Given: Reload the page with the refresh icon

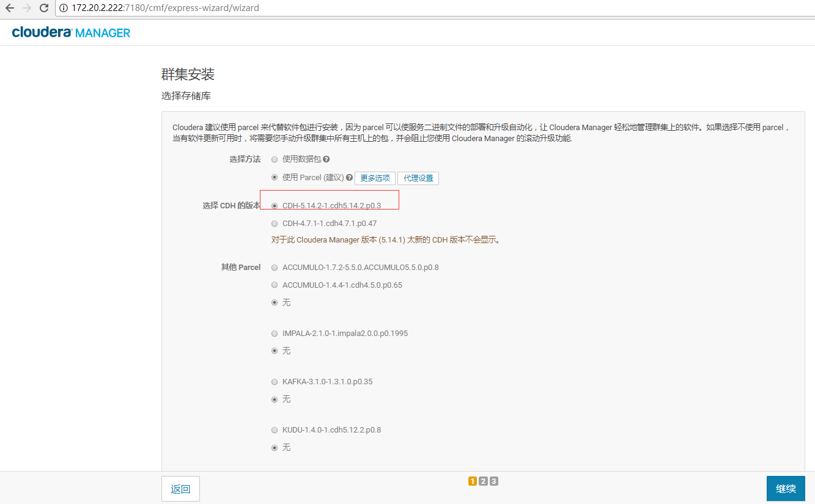Looking at the screenshot, I should (44, 8).
